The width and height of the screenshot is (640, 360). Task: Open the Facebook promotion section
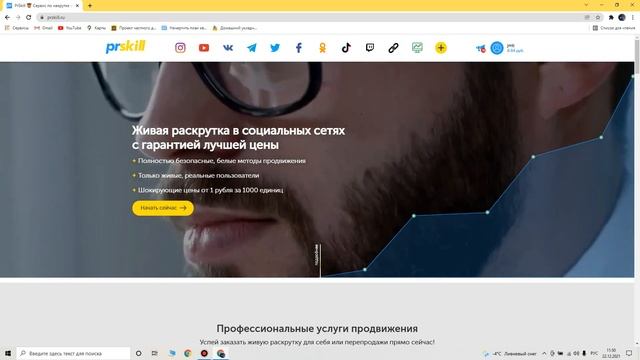click(299, 48)
